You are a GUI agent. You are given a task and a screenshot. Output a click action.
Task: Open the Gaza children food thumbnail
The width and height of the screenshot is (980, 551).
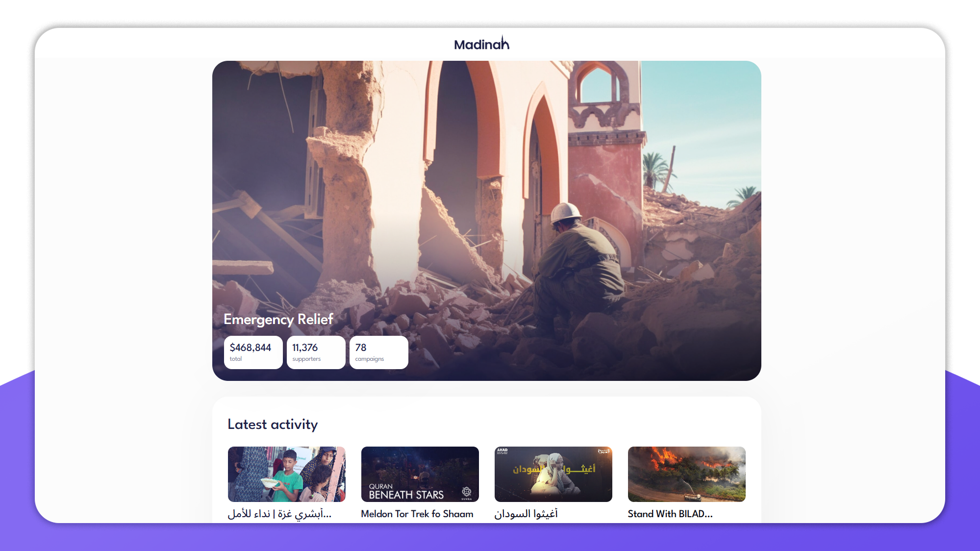[286, 474]
